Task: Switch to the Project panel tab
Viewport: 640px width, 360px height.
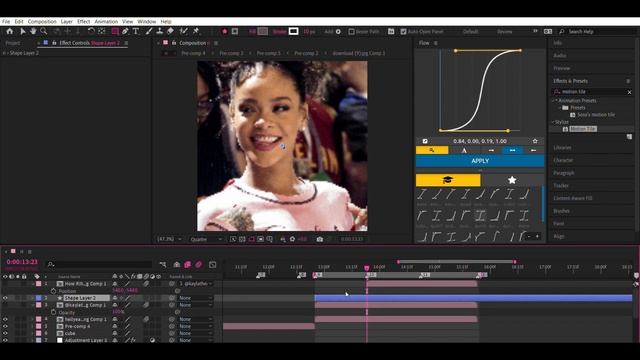Action: coord(13,43)
